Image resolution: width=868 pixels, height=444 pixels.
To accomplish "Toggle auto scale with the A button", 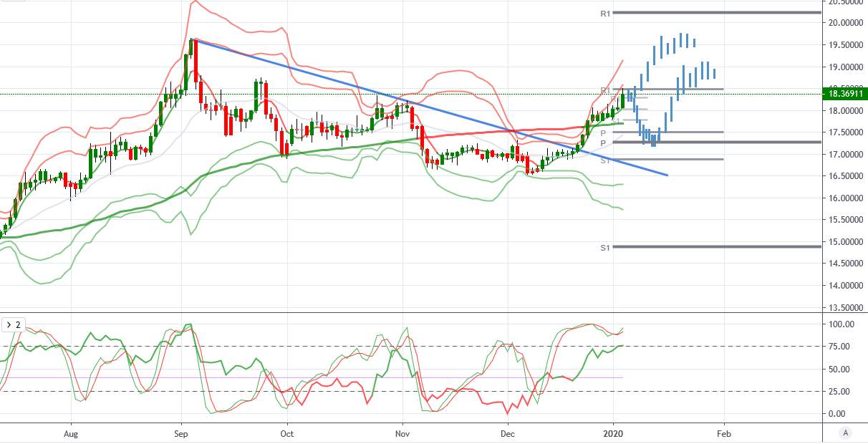I will (x=846, y=433).
